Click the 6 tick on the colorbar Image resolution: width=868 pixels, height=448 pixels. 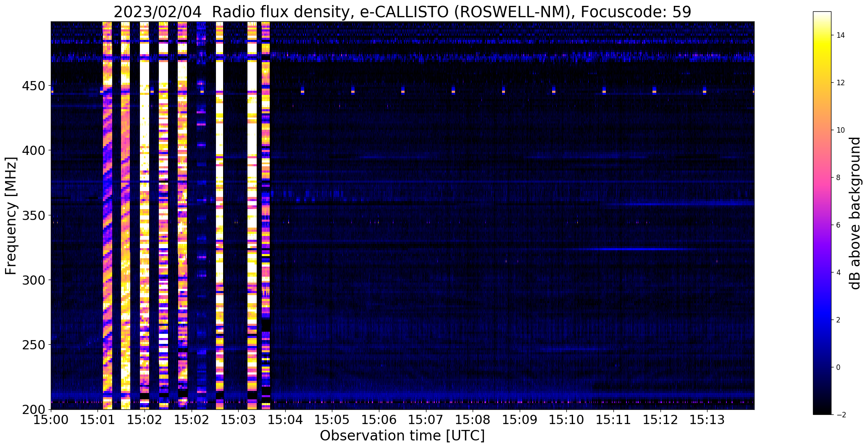(x=839, y=225)
